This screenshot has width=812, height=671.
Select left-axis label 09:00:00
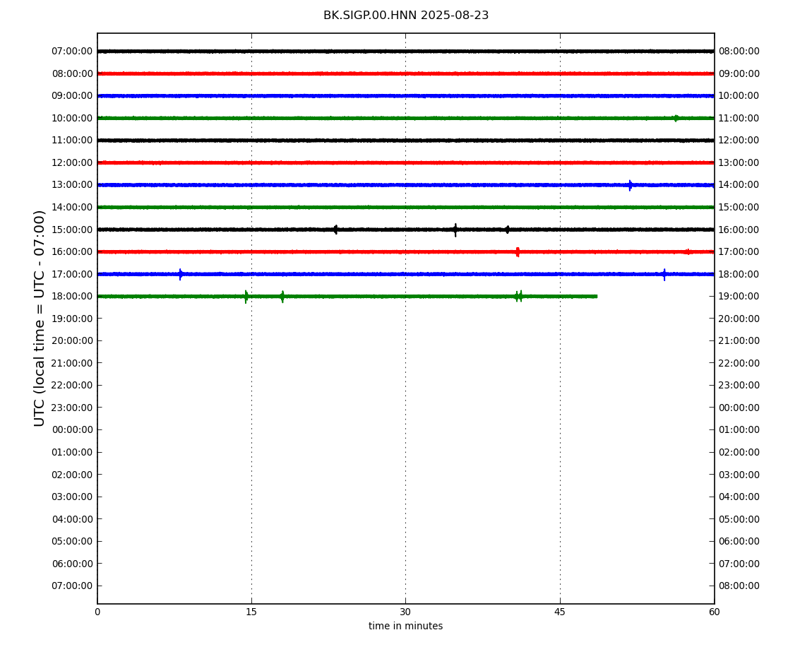pyautogui.click(x=72, y=96)
